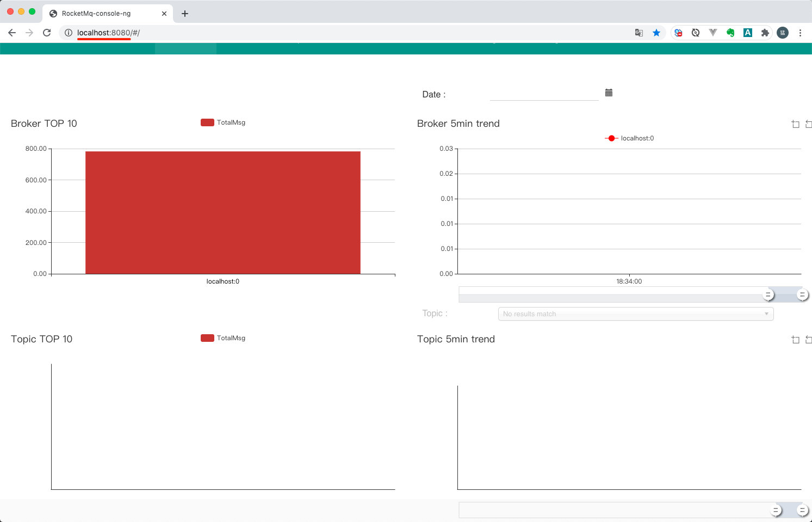Click the arrow on the Topic select box

[766, 314]
